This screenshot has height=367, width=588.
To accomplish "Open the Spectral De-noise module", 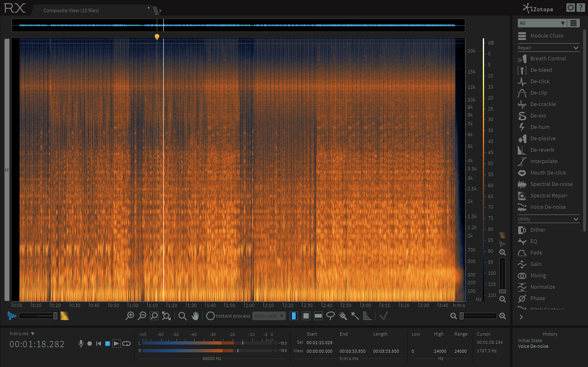I will [x=551, y=184].
